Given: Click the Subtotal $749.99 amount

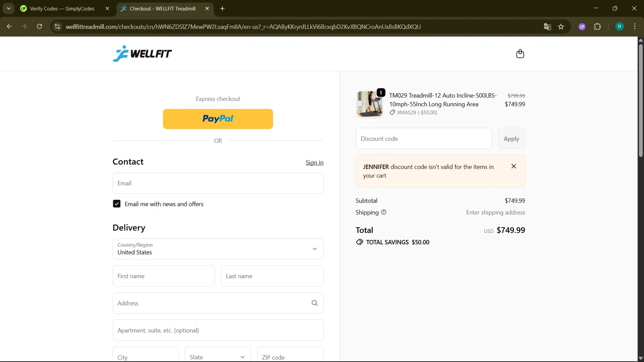Looking at the screenshot, I should pos(515,201).
